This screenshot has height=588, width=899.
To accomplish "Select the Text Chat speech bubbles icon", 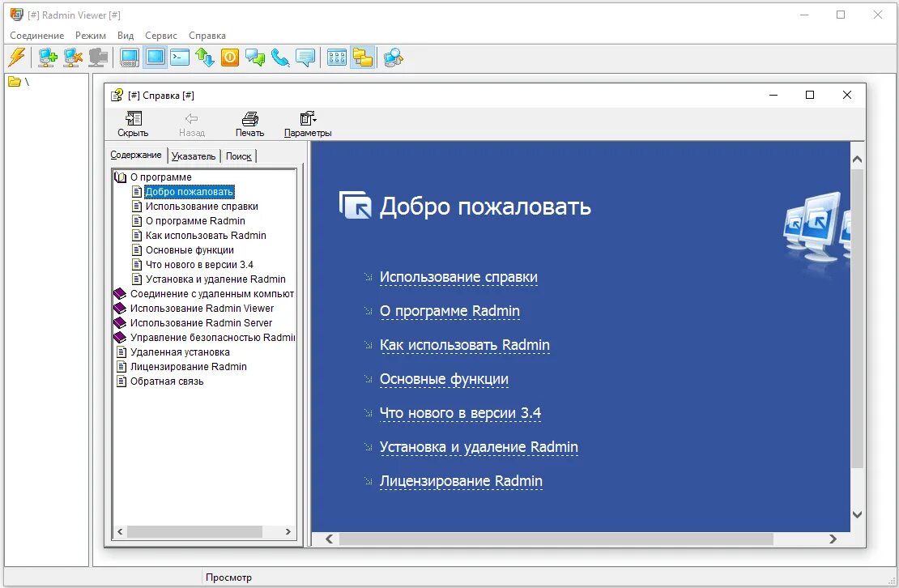I will point(255,58).
